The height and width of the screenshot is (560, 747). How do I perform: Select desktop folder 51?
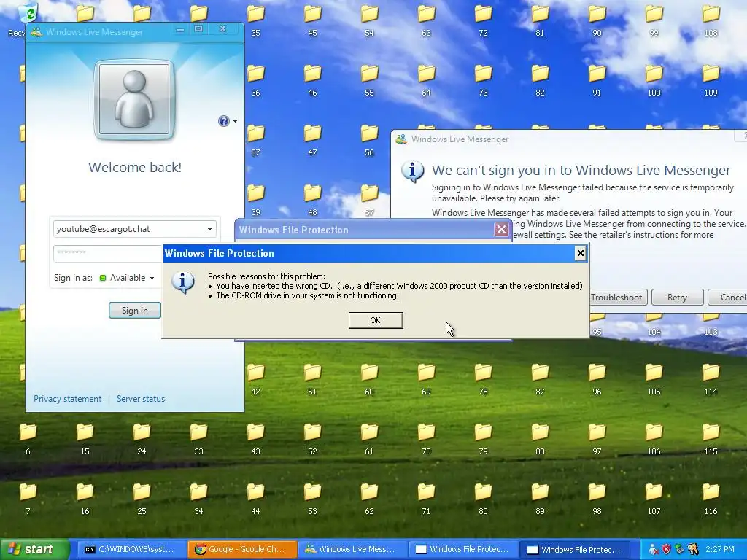[312, 378]
